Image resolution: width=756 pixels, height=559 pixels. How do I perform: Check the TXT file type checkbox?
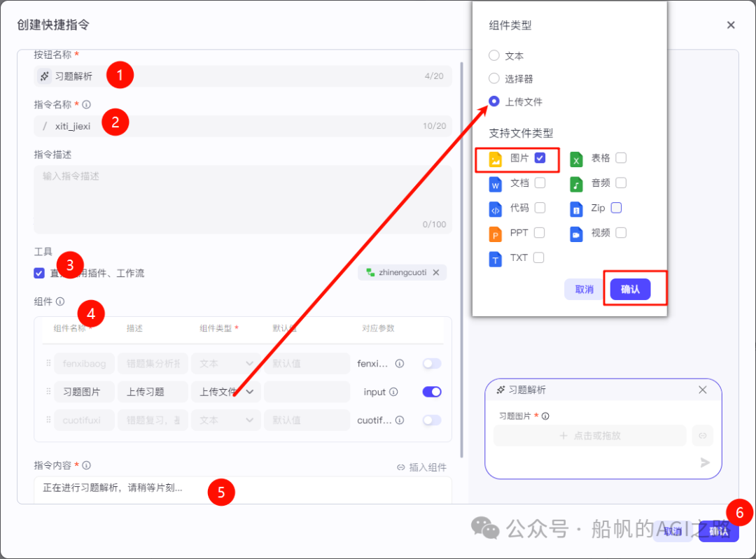point(538,257)
